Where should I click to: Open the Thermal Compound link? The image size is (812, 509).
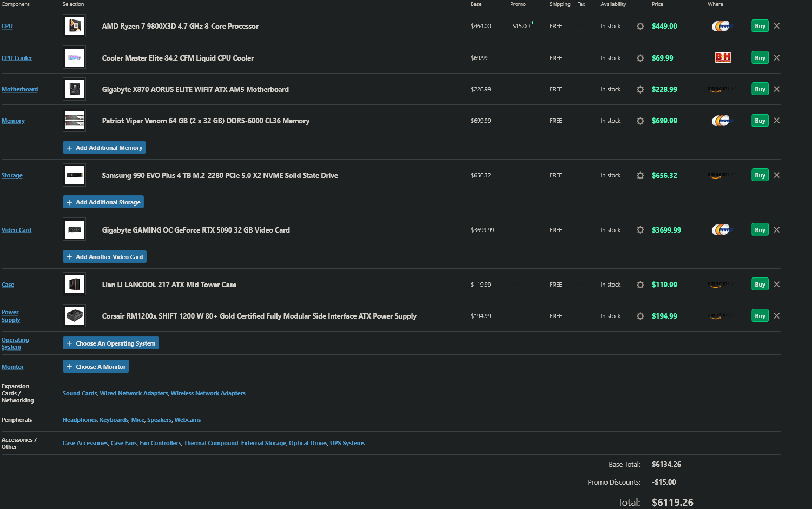click(211, 443)
